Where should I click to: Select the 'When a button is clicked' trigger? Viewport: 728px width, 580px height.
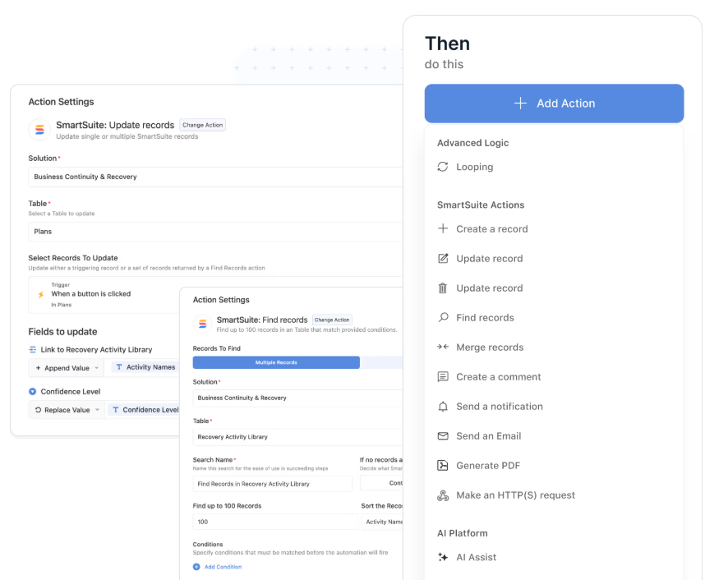coord(104,294)
